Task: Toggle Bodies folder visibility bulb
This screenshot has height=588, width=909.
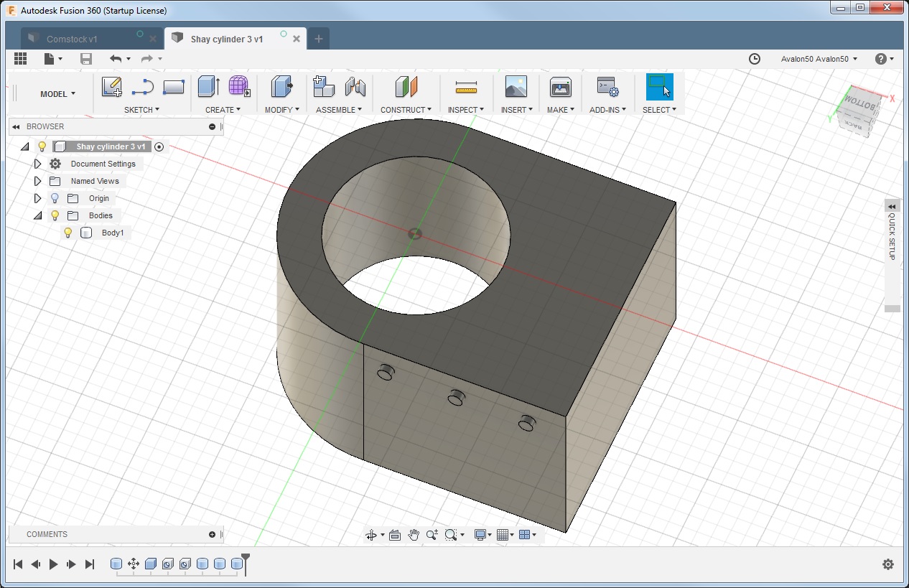Action: tap(55, 215)
